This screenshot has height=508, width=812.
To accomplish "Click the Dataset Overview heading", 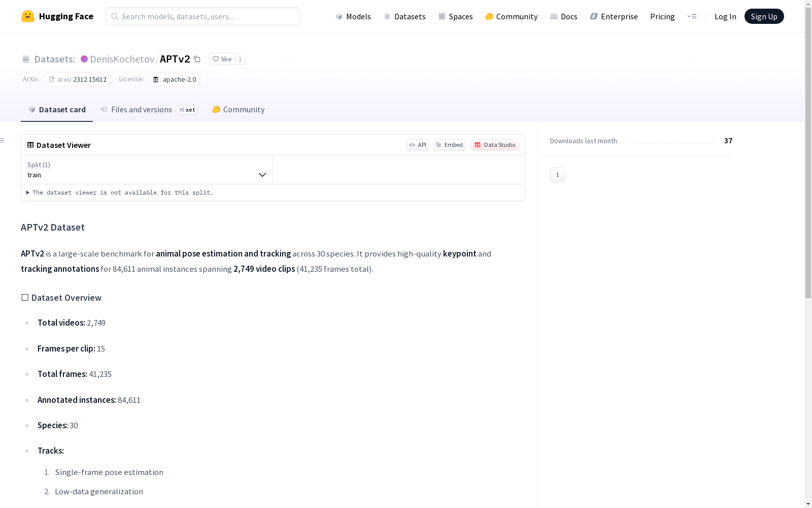I will click(61, 298).
